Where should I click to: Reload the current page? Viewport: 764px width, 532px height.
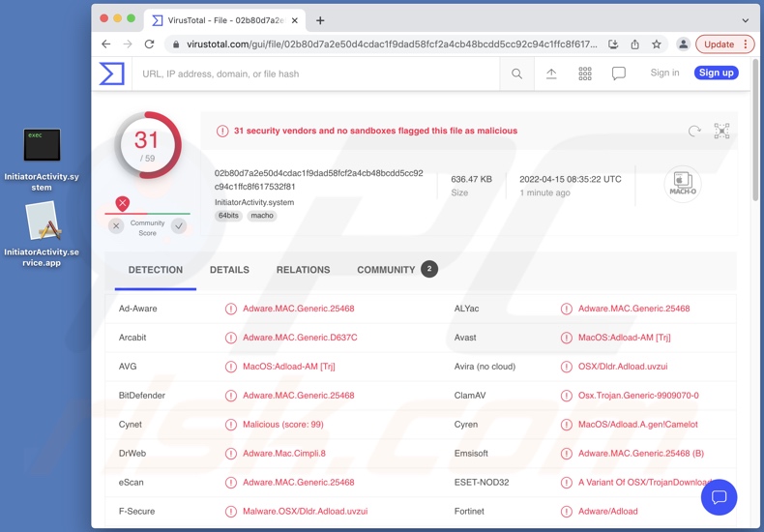(x=150, y=44)
